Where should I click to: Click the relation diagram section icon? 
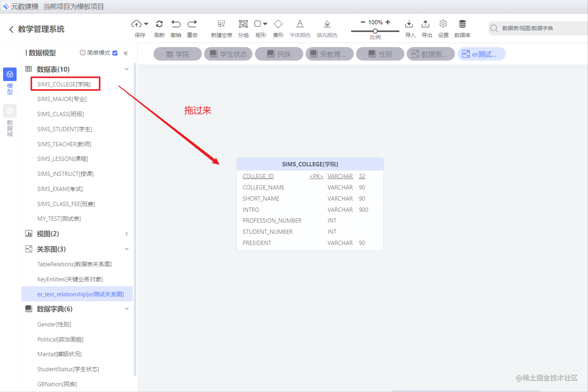click(29, 249)
